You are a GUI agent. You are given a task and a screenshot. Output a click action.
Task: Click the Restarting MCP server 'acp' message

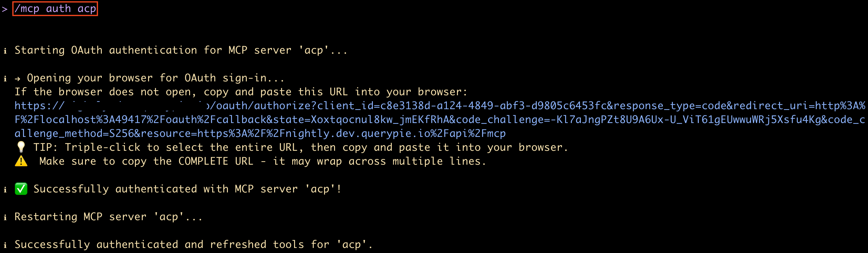click(x=108, y=217)
